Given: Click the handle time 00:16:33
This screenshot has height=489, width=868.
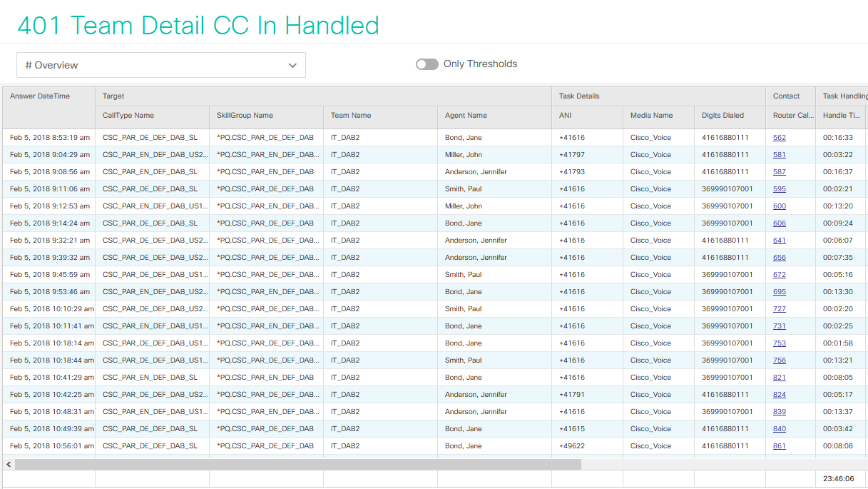Looking at the screenshot, I should [x=837, y=138].
